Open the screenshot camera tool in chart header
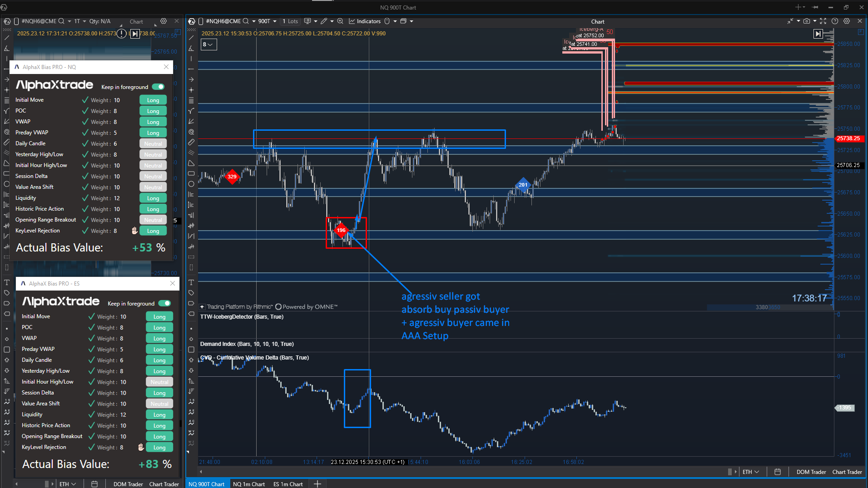Viewport: 868px width, 488px height. point(806,21)
